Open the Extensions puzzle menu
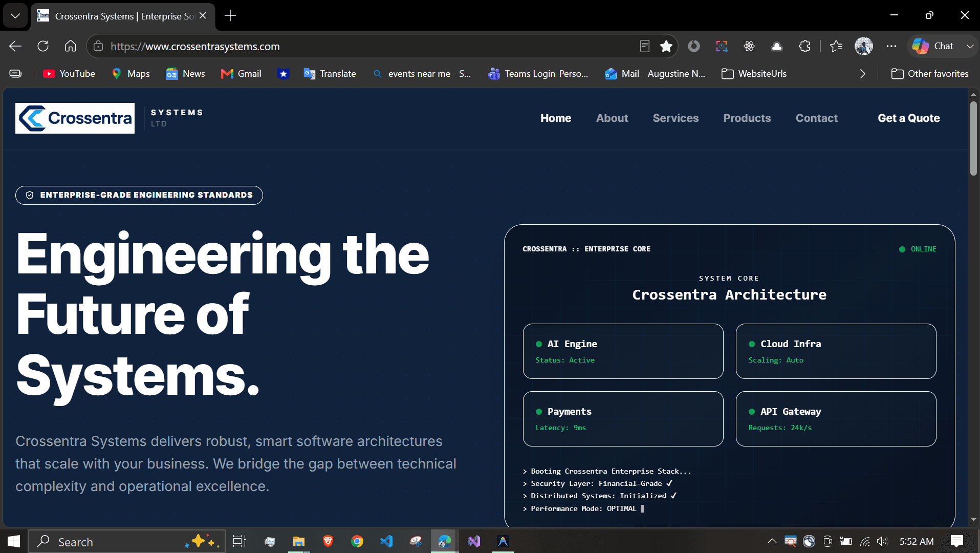Screen dimensions: 980x553 (804, 46)
